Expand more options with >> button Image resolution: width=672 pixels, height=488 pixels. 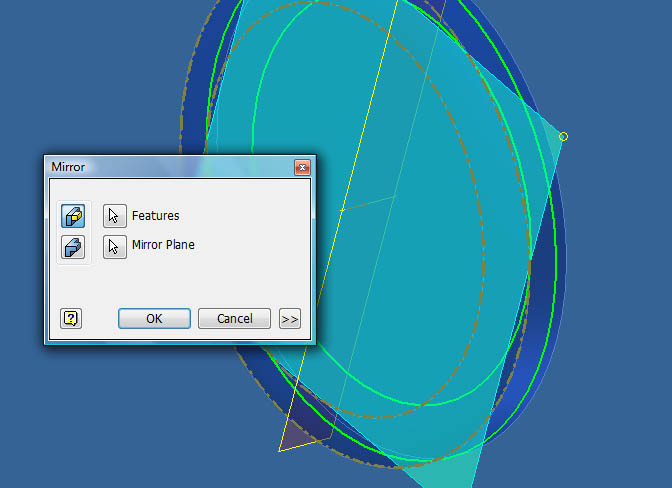pyautogui.click(x=290, y=318)
